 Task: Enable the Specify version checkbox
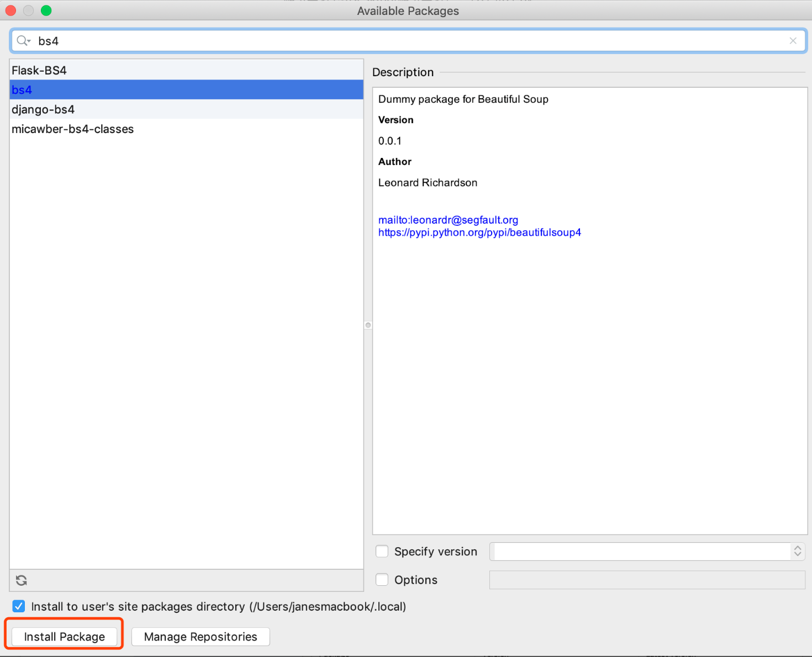(x=382, y=551)
